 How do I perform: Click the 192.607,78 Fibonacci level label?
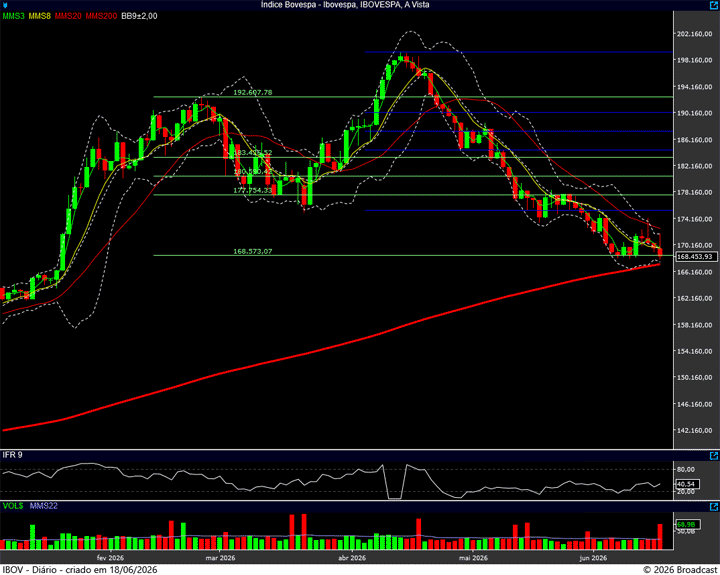(253, 92)
